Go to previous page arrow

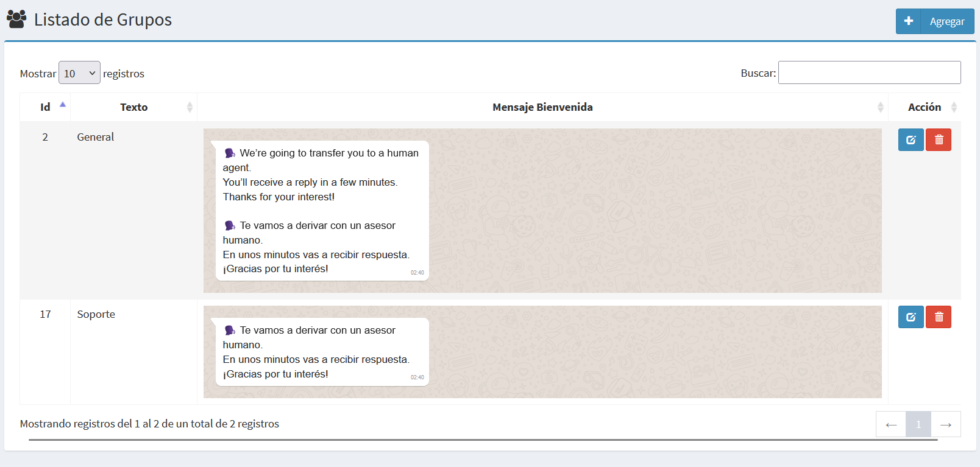pyautogui.click(x=891, y=424)
